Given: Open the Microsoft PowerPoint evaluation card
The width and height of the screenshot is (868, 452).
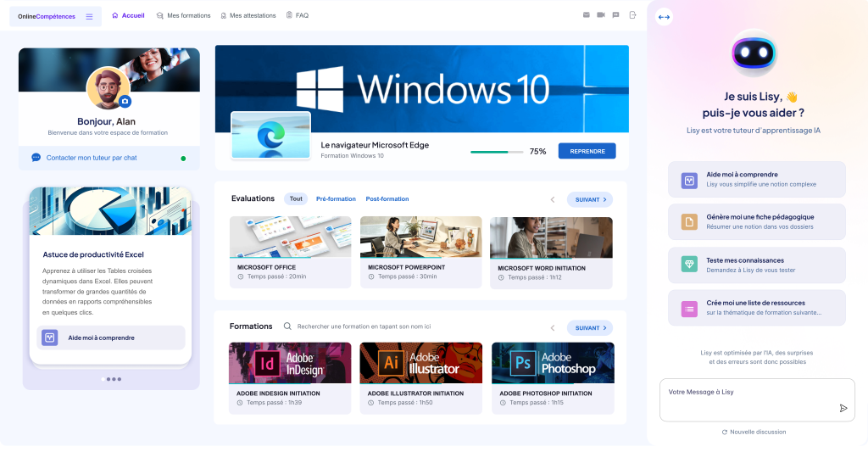Looking at the screenshot, I should [x=420, y=252].
